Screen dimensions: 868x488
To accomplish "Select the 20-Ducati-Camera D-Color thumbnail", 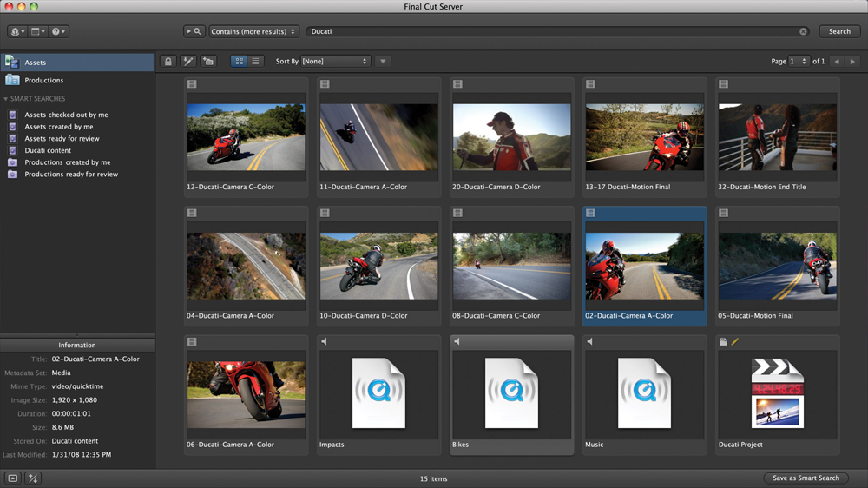I will (x=511, y=137).
